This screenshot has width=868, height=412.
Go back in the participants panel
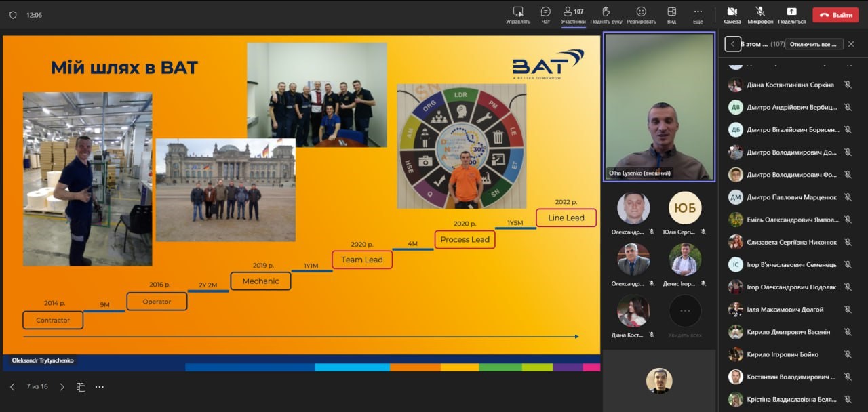point(732,44)
